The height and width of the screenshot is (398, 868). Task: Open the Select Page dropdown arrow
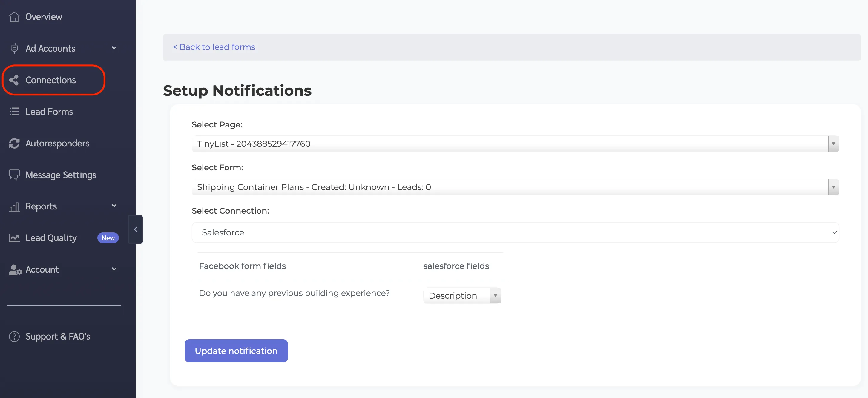[x=833, y=144]
